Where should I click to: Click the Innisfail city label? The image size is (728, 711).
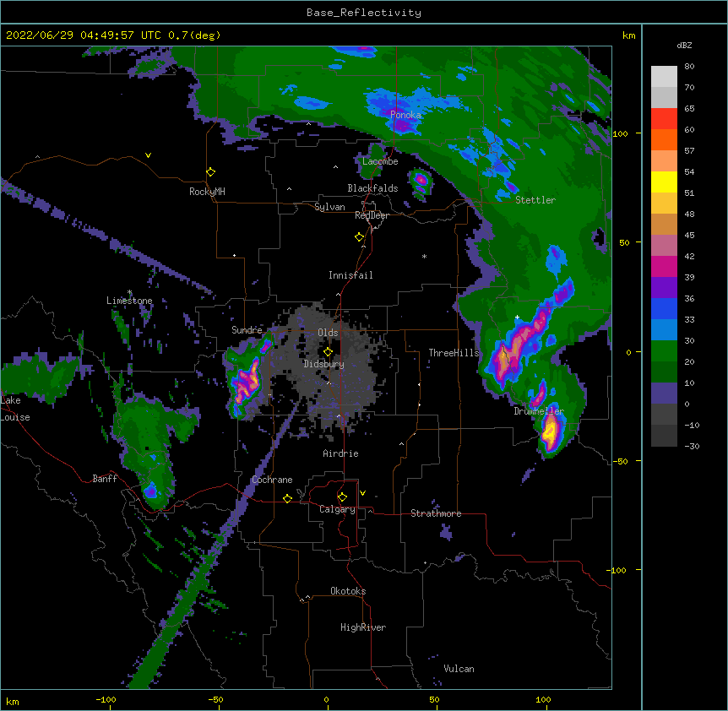[x=350, y=275]
